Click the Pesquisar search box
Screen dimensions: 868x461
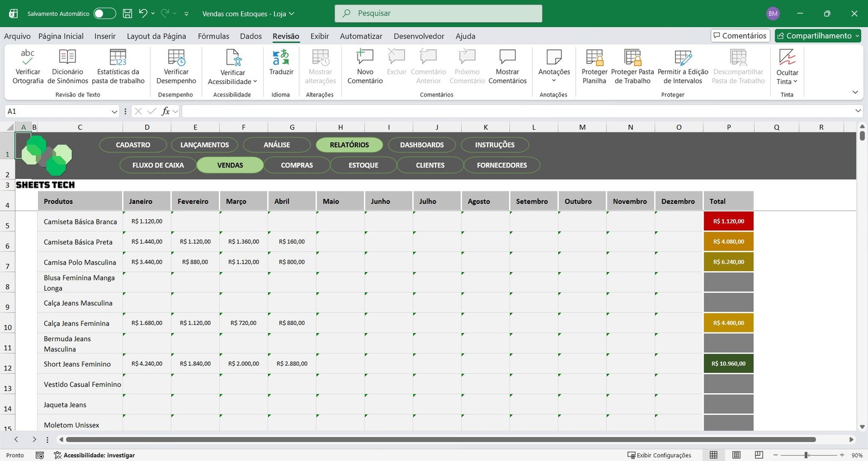coord(438,14)
